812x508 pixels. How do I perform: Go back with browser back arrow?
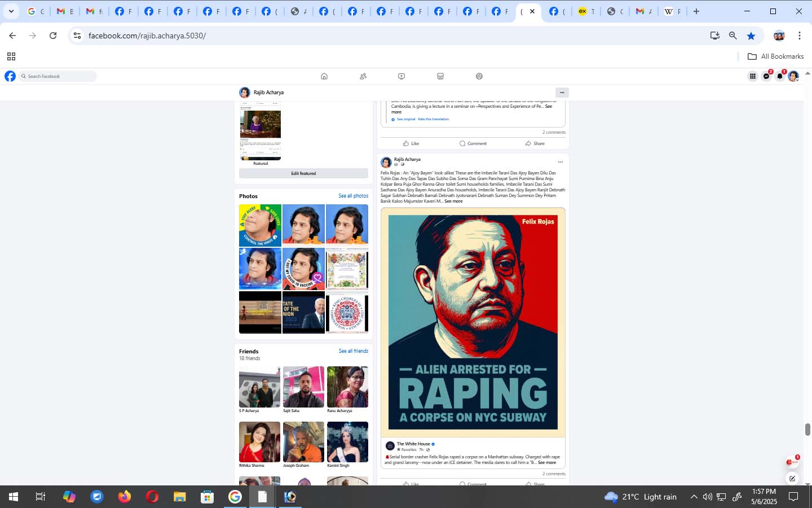point(12,36)
